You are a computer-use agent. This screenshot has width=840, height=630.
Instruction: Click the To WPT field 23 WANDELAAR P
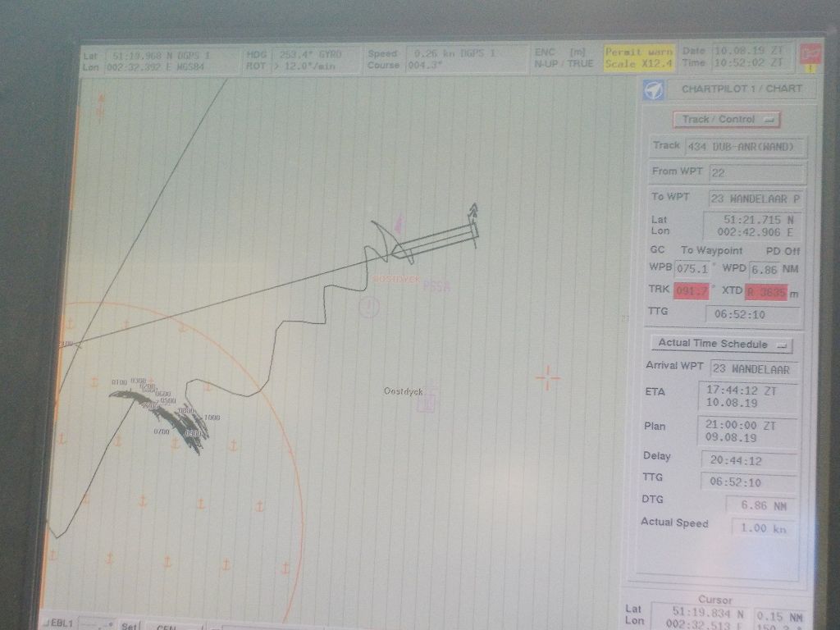(x=756, y=199)
